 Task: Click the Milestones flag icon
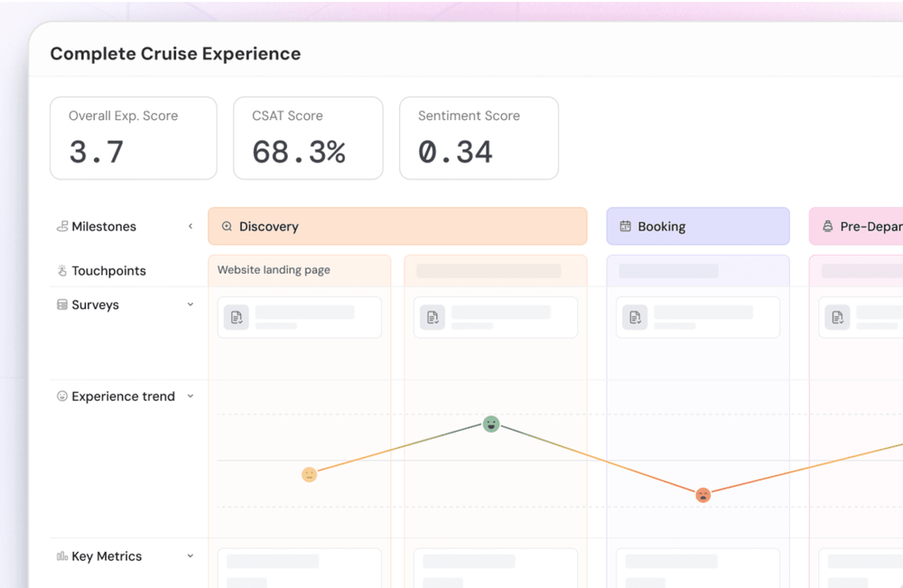[x=62, y=227]
